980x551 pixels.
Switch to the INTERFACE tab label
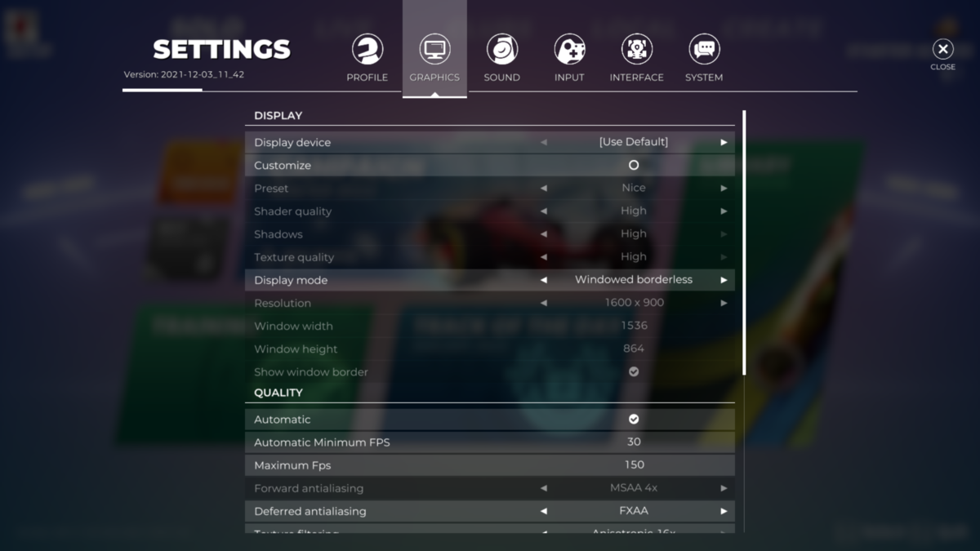(636, 78)
